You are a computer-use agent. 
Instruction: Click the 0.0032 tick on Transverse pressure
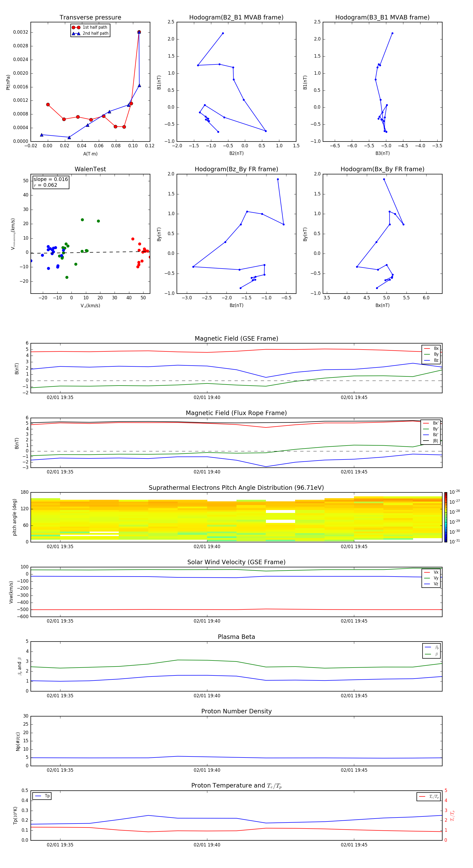click(20, 32)
